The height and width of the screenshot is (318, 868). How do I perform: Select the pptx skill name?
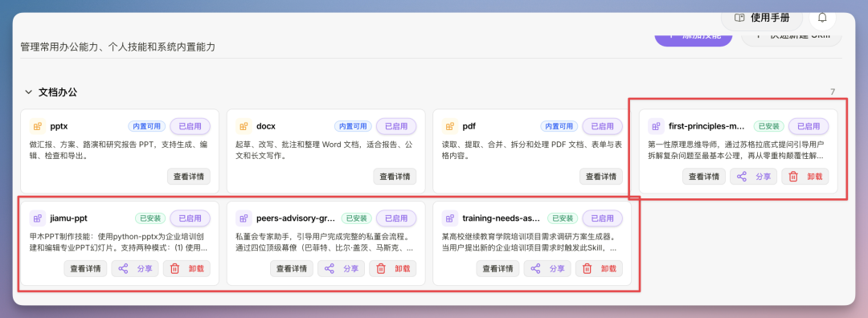point(59,126)
